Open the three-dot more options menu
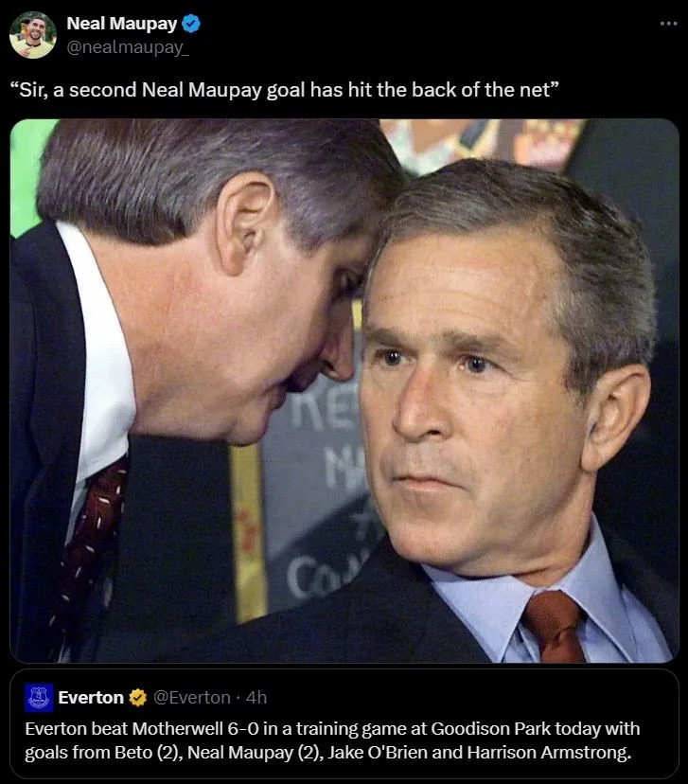 [668, 24]
